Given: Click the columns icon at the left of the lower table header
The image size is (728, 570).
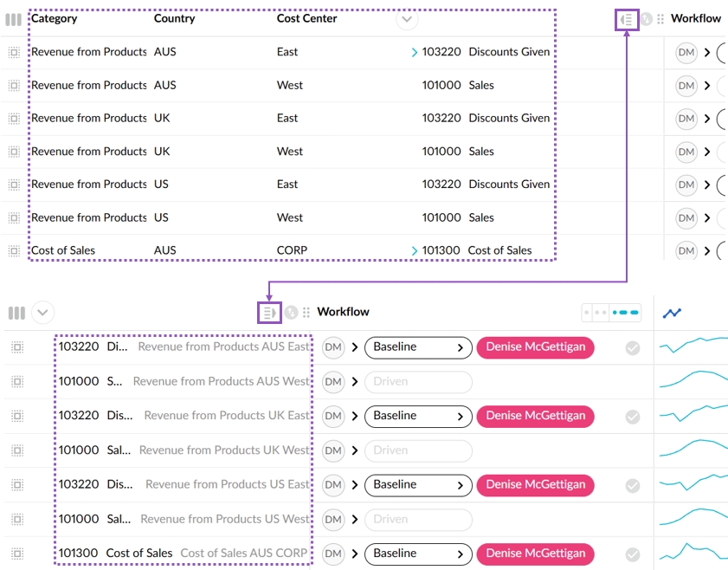Looking at the screenshot, I should click(16, 313).
